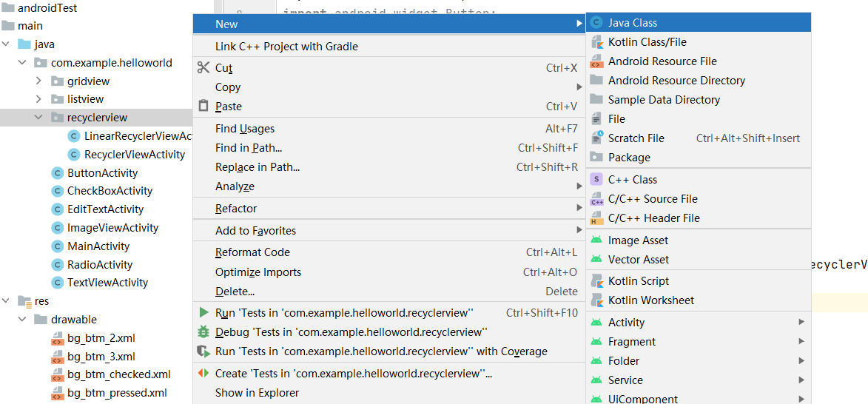Click the Scratch File icon
This screenshot has height=404, width=868.
pyautogui.click(x=596, y=138)
